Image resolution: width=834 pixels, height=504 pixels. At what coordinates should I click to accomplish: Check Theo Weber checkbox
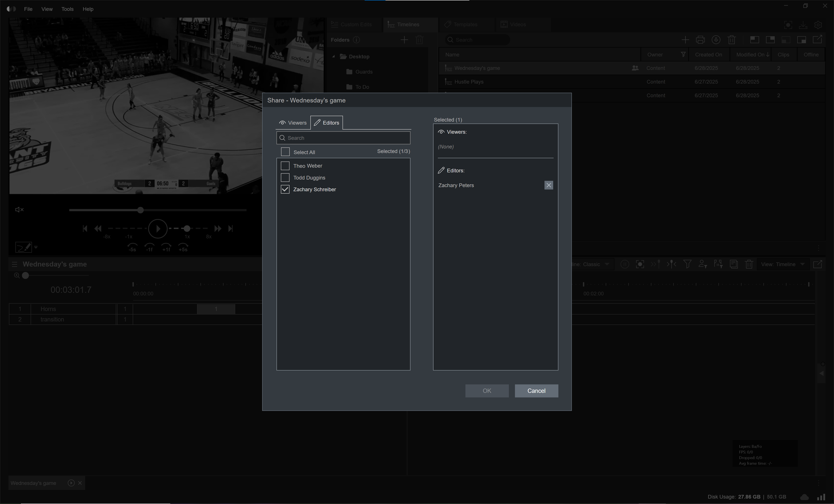coord(285,166)
